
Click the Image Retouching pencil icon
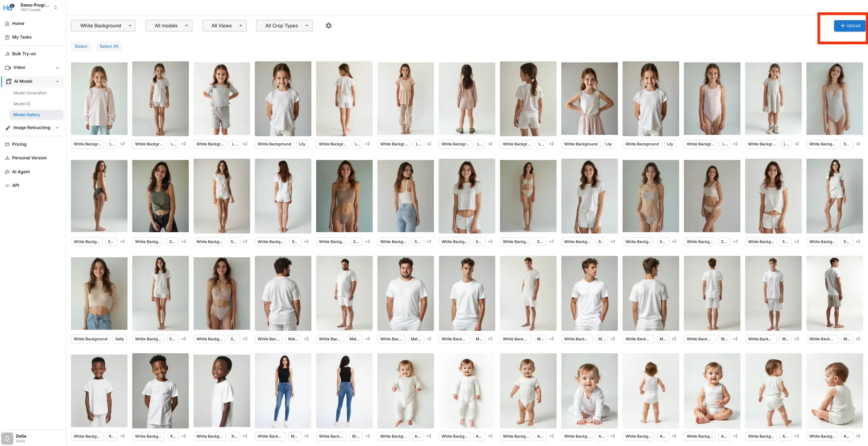point(8,128)
